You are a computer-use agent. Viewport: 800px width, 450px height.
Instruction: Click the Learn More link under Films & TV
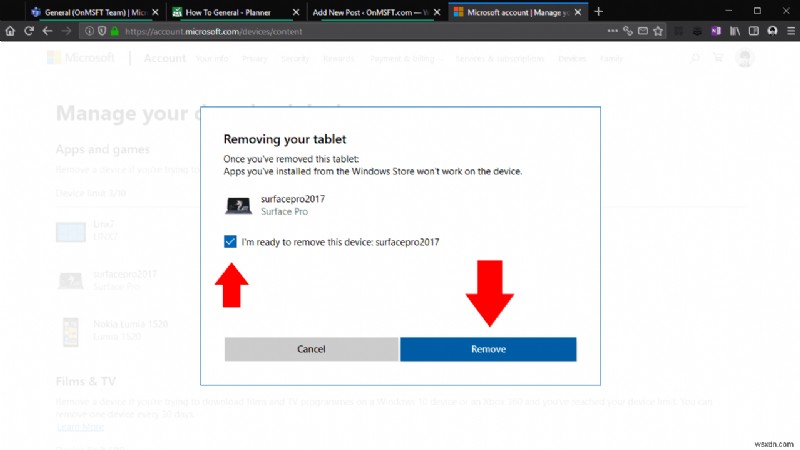(x=80, y=427)
